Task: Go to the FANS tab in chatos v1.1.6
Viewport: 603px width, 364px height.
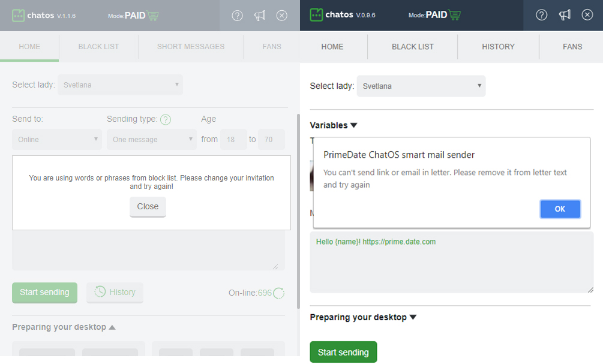Action: pos(272,47)
